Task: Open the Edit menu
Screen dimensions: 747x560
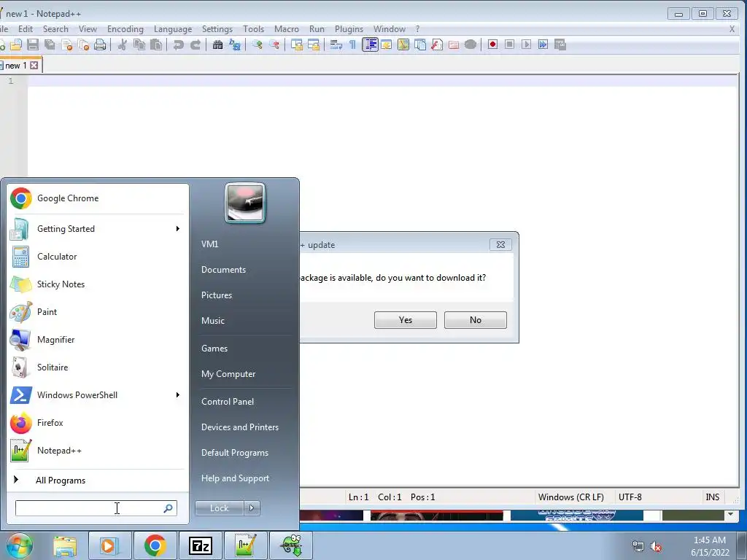Action: point(26,29)
